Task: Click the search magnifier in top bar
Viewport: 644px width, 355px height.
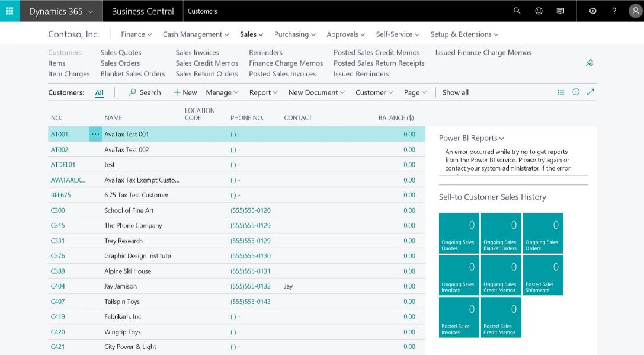Action: (517, 11)
